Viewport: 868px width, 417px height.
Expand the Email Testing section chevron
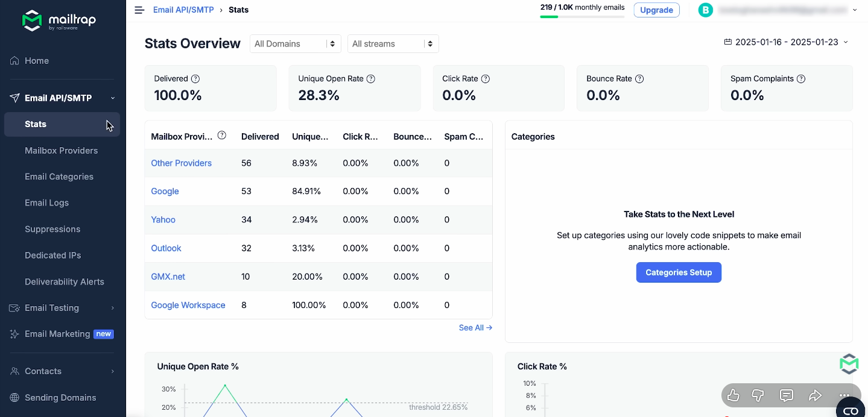pos(113,308)
